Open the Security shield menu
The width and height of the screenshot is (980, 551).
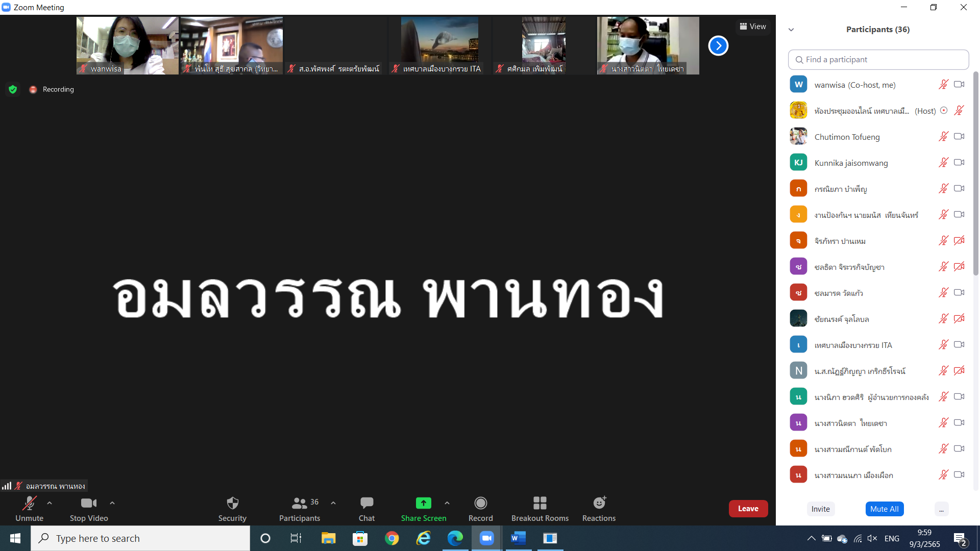[x=232, y=509]
